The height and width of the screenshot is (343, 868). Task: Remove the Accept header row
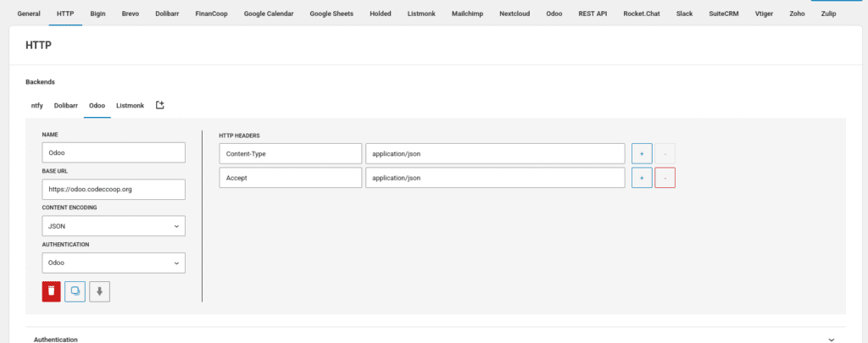(x=665, y=178)
